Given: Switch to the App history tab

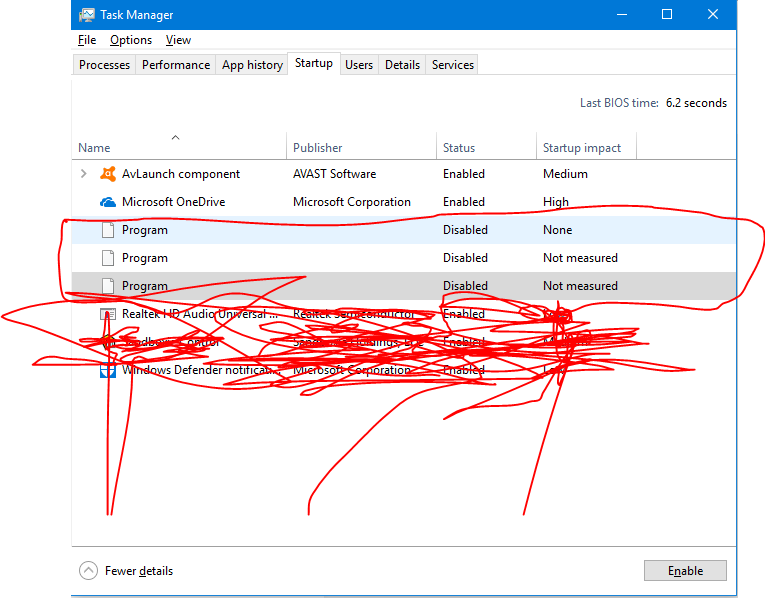Looking at the screenshot, I should point(252,65).
